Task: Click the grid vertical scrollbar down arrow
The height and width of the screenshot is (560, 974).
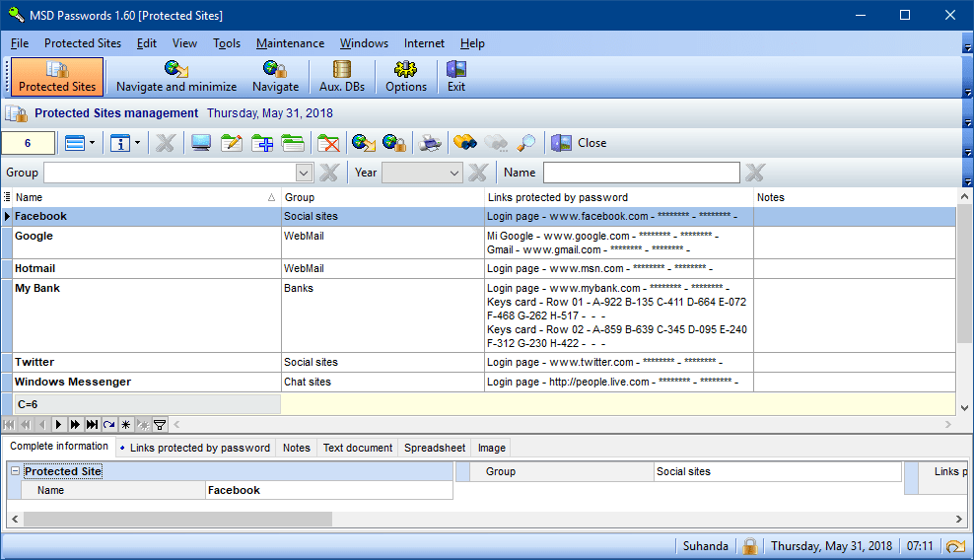Action: (x=964, y=408)
